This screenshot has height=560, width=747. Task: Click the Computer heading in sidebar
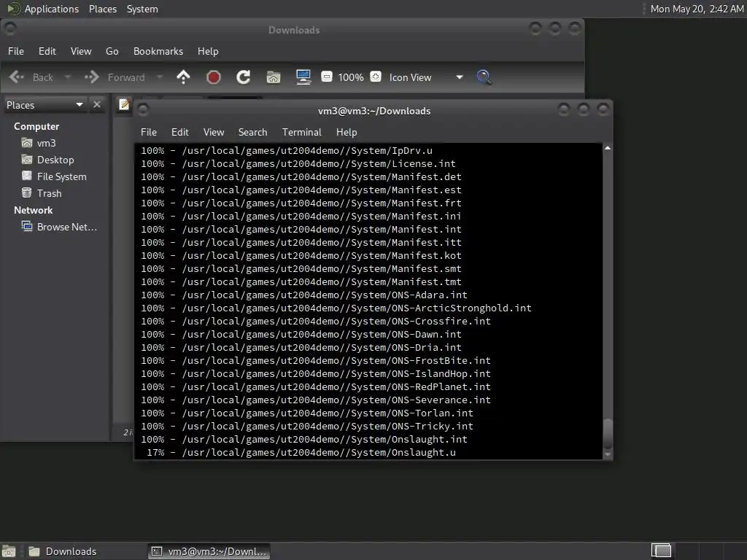[x=36, y=126]
